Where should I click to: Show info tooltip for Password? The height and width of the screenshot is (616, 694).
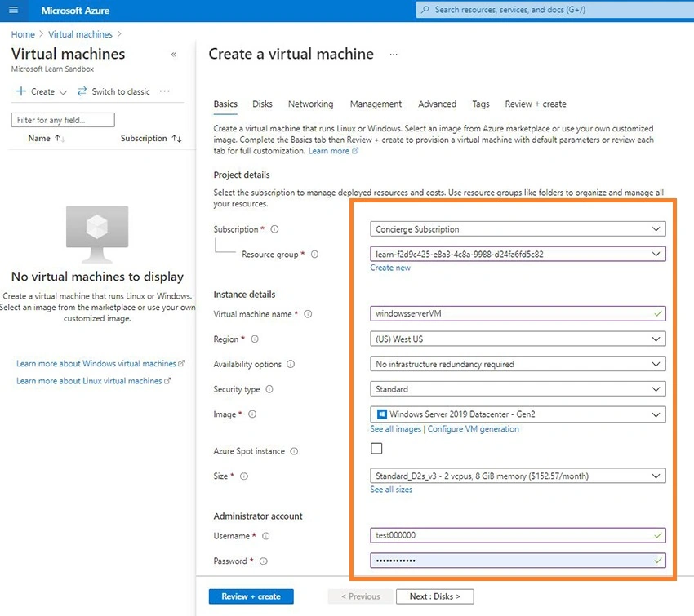click(x=264, y=561)
